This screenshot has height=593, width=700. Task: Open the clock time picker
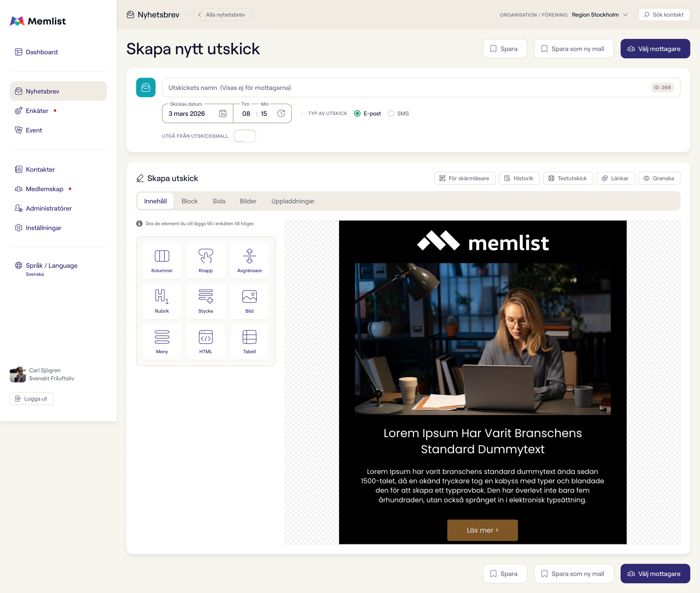pos(281,114)
